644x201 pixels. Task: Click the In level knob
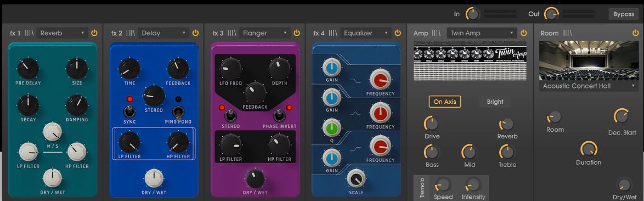[x=473, y=14]
